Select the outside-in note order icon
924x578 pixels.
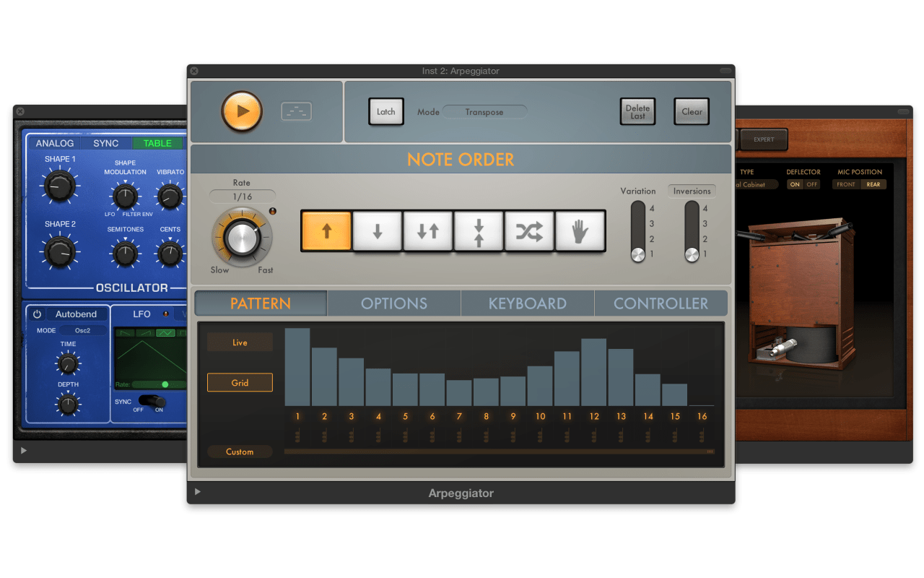click(479, 230)
